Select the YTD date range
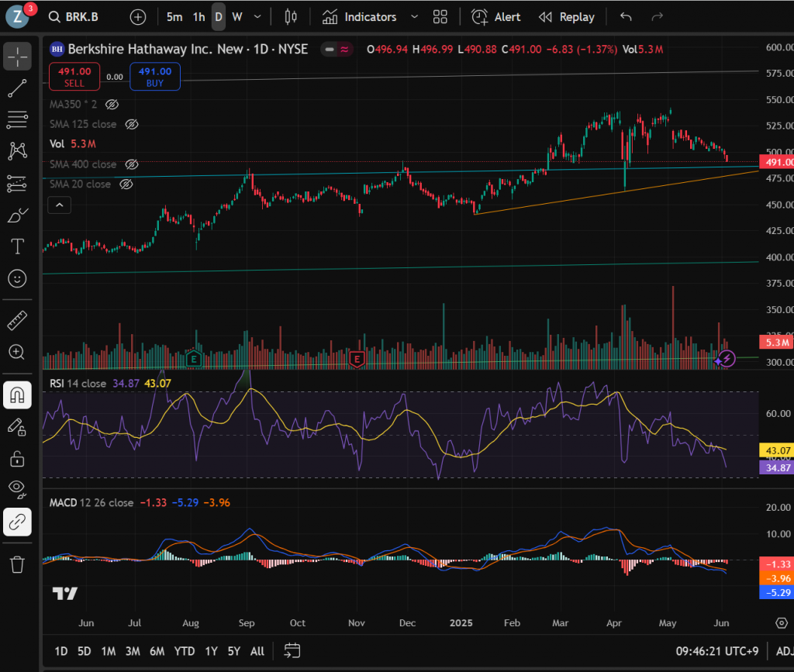Viewport: 794px width, 672px height. (184, 651)
